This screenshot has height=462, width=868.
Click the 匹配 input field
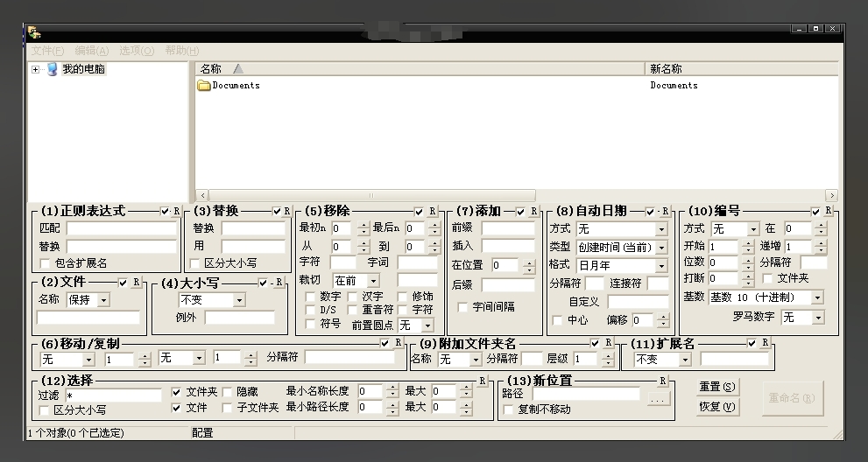tap(122, 228)
